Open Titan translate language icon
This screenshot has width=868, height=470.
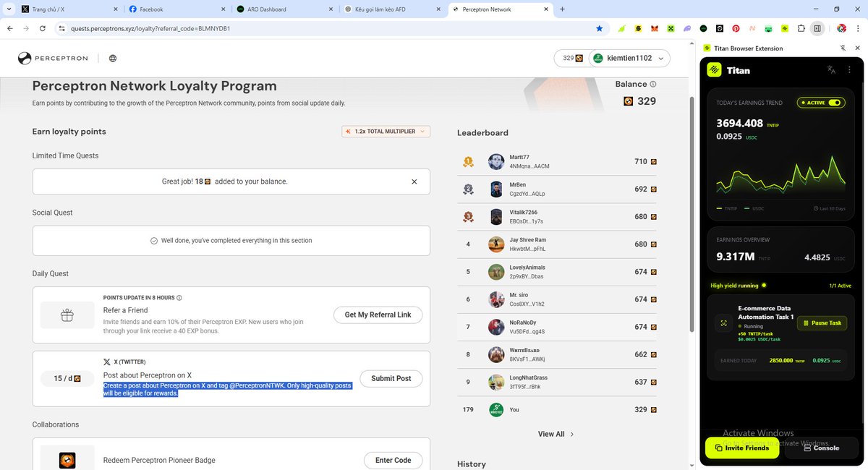click(831, 70)
